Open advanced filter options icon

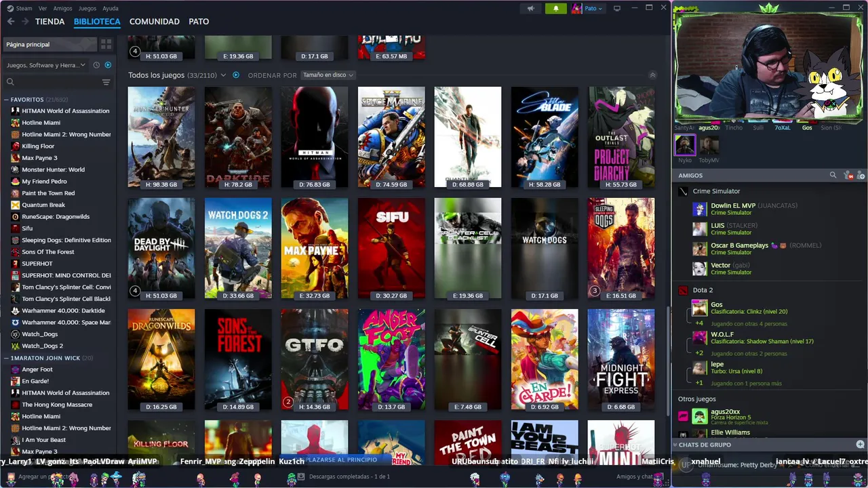tap(106, 82)
